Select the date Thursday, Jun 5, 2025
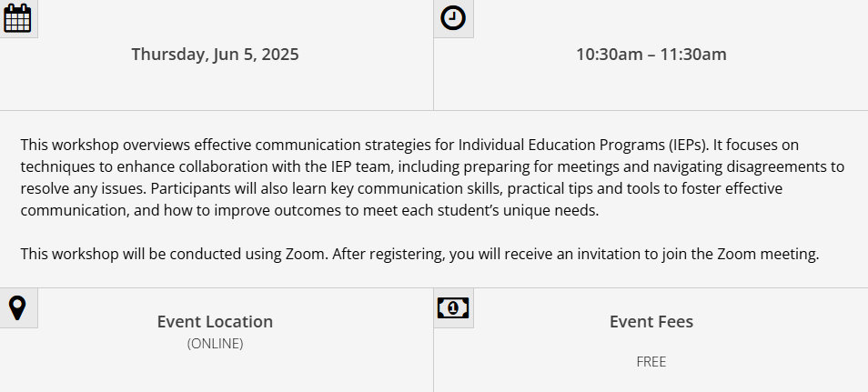Viewport: 868px width, 392px height. point(215,55)
